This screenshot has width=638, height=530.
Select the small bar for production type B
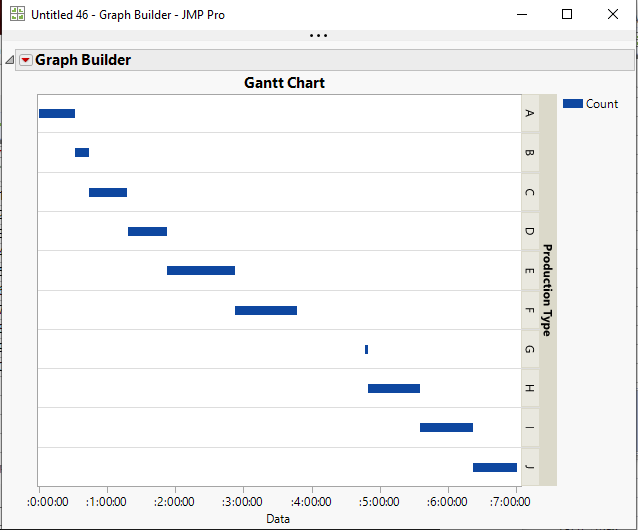point(82,152)
